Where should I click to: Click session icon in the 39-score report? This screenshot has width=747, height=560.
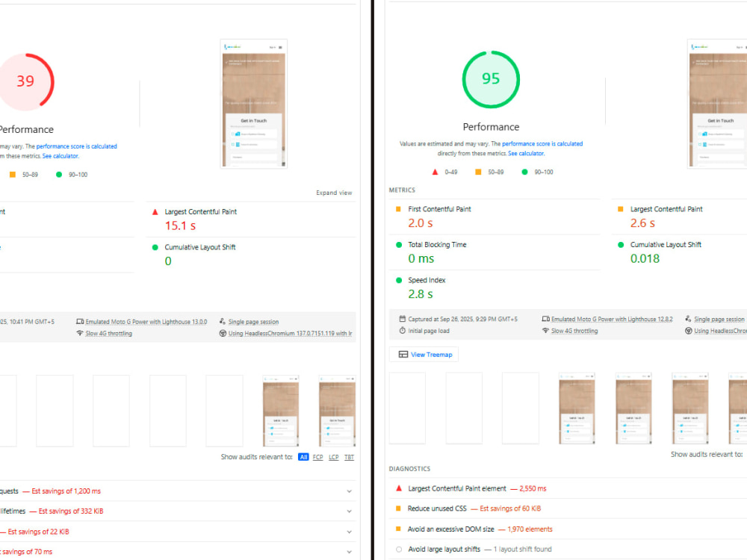coord(223,322)
